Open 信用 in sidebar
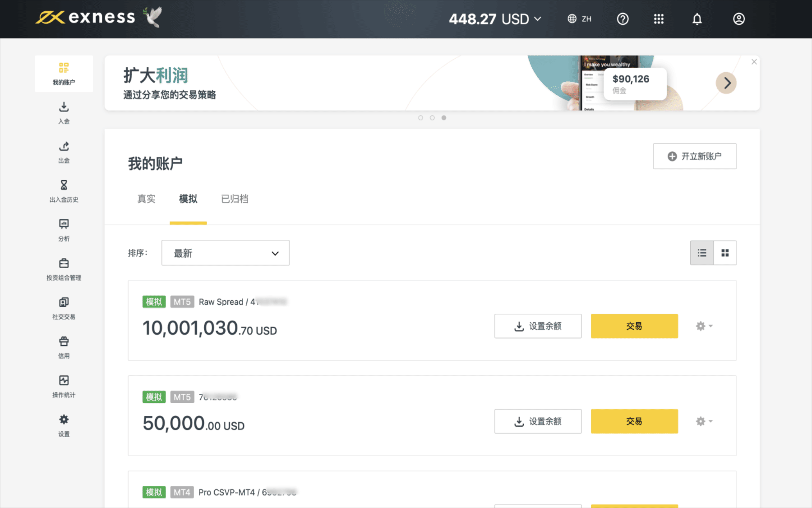812x508 pixels. click(64, 348)
